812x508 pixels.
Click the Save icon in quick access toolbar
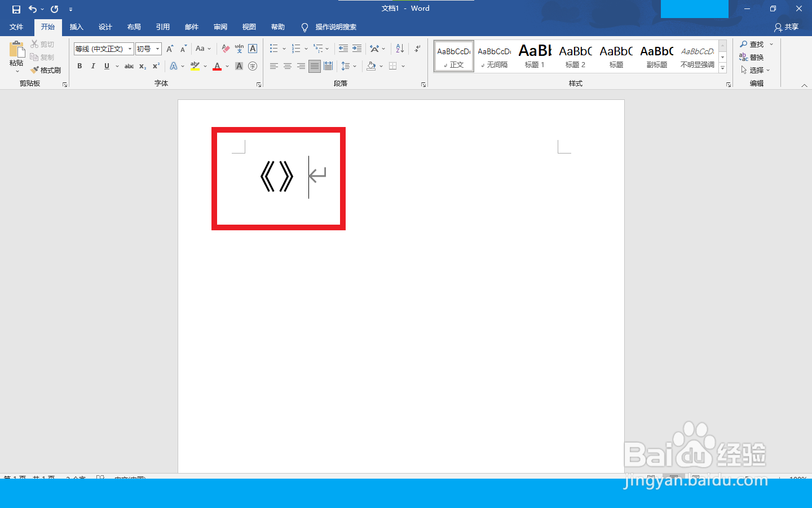(x=16, y=9)
